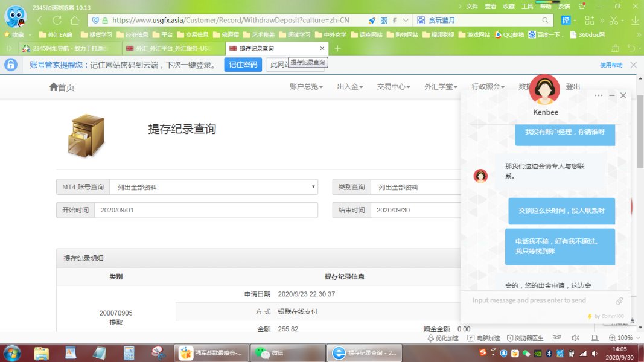Click the 首页 home icon link

(x=62, y=87)
